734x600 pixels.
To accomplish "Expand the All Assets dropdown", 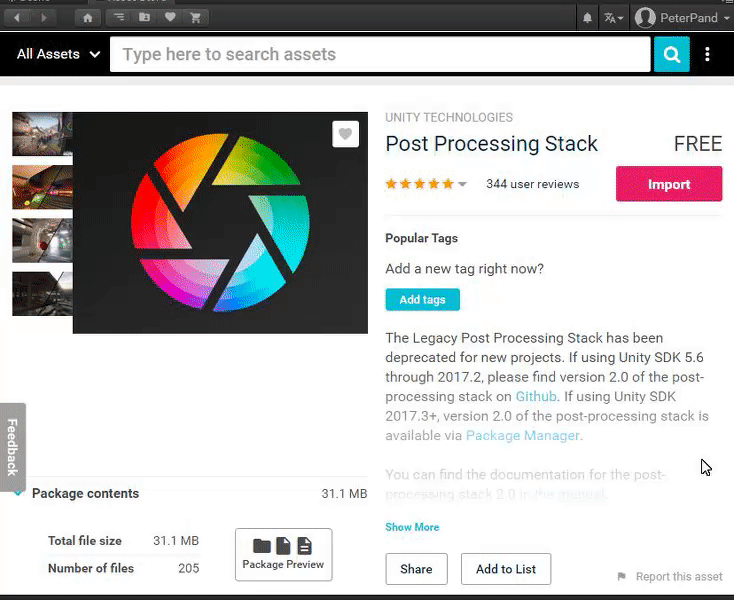I will (x=58, y=54).
